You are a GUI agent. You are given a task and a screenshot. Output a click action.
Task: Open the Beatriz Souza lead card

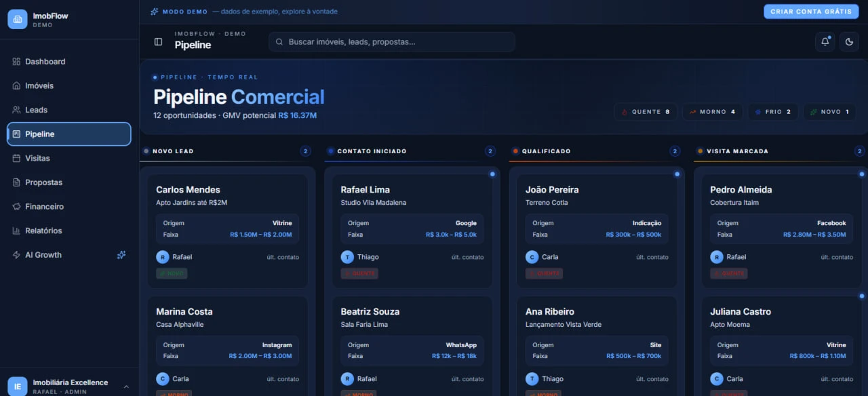pyautogui.click(x=412, y=346)
